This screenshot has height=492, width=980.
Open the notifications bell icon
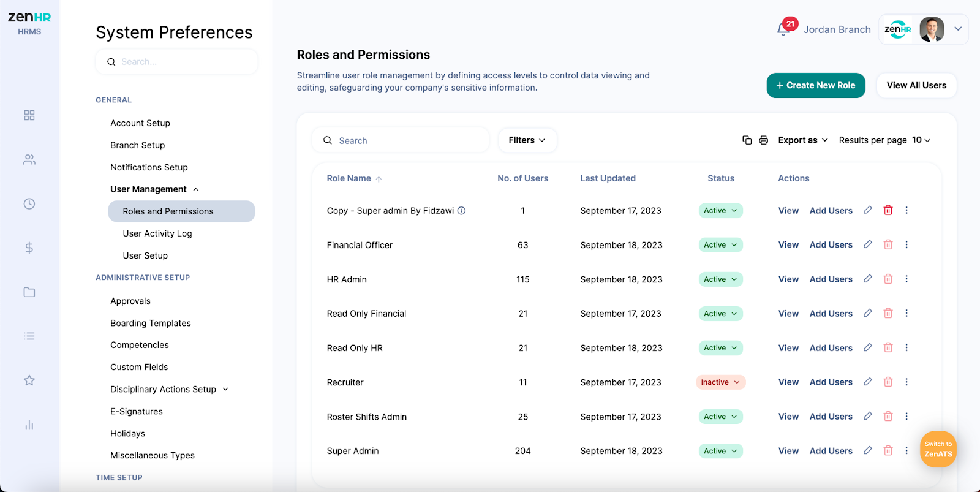pos(783,29)
